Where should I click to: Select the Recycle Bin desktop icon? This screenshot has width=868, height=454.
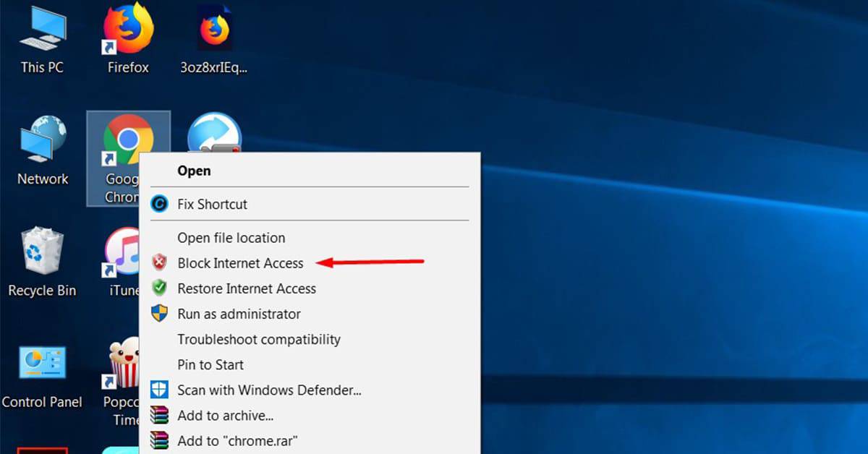[x=42, y=263]
